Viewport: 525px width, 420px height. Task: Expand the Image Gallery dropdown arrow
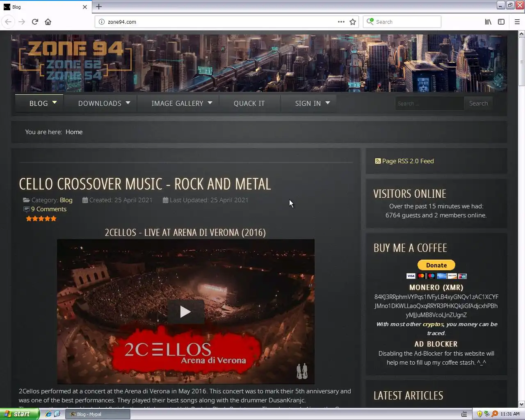210,103
